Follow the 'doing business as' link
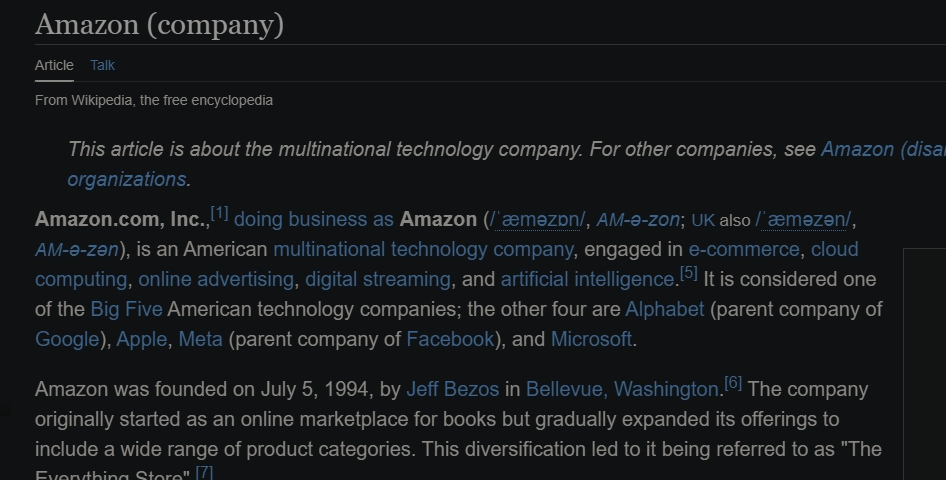Screen dimensions: 946x480 [314, 219]
